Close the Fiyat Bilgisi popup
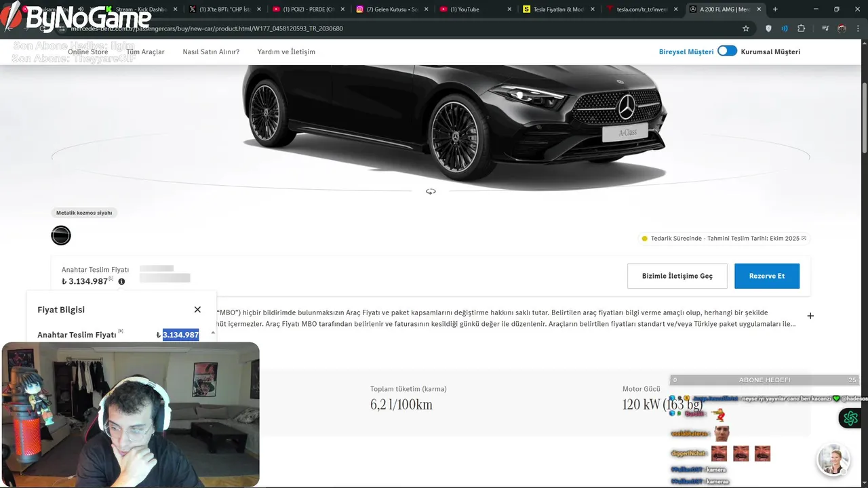The width and height of the screenshot is (868, 488). tap(197, 310)
